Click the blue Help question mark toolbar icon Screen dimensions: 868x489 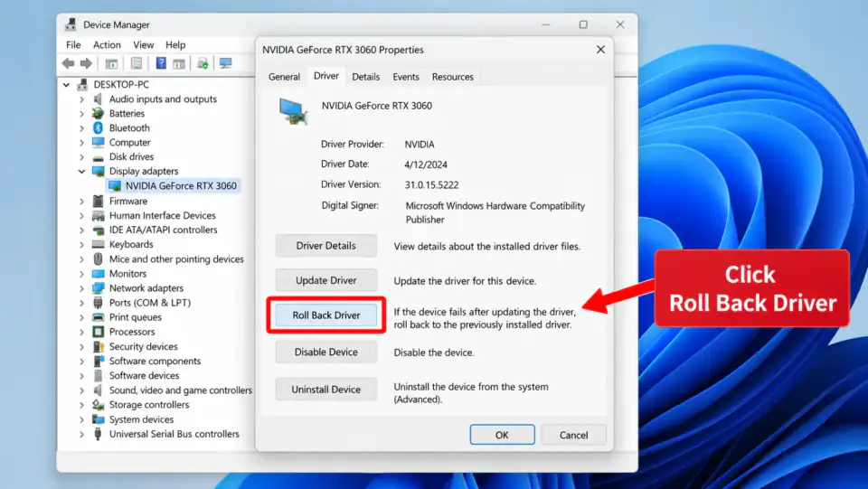(161, 63)
